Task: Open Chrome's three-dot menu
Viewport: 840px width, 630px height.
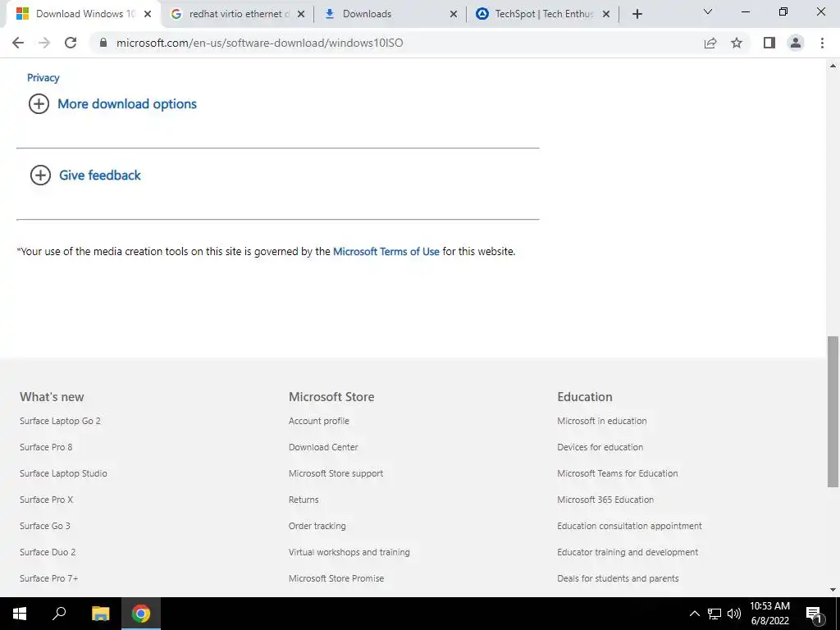Action: 822,43
